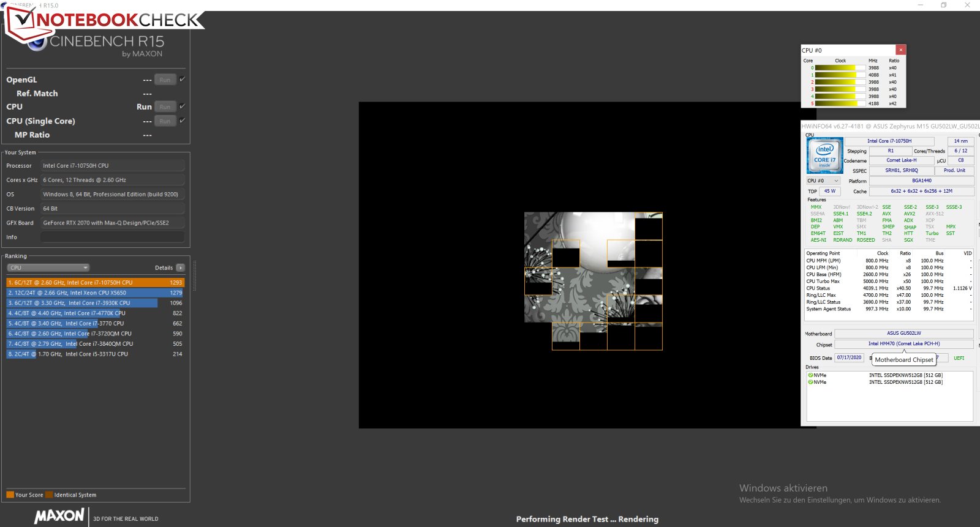Click the Run button for CPU (Single Core)
The image size is (980, 527).
(x=165, y=121)
